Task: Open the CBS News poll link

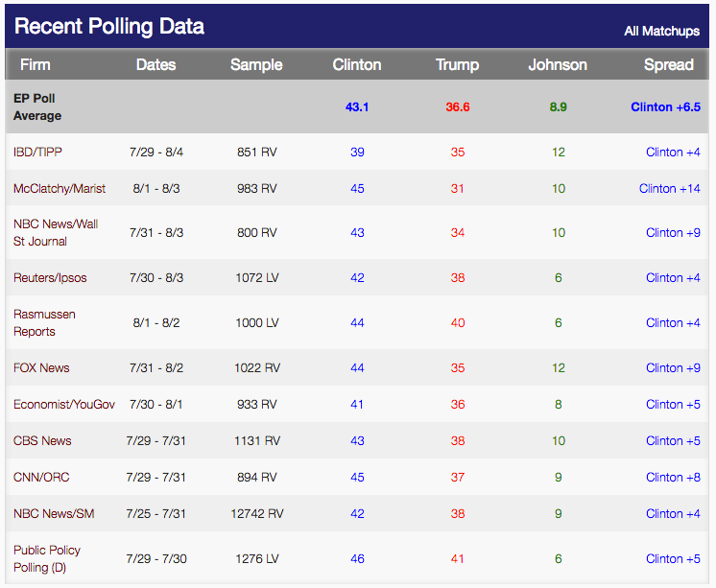Action: click(42, 441)
